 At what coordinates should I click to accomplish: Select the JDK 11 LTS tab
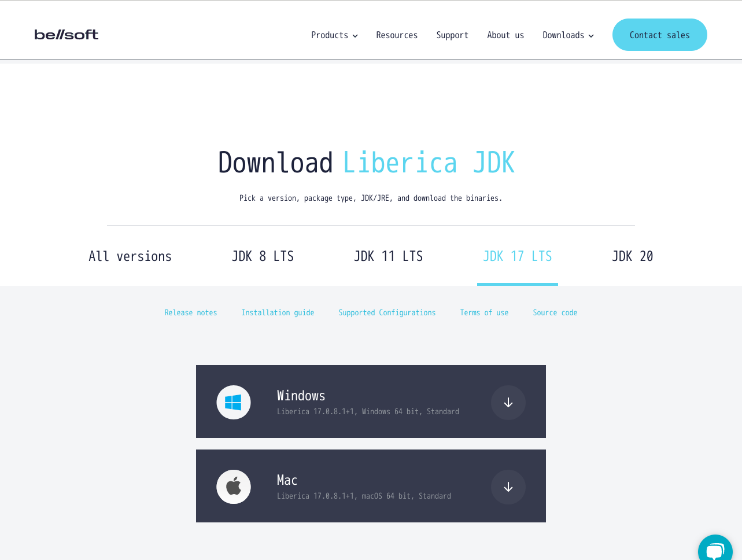pyautogui.click(x=388, y=256)
